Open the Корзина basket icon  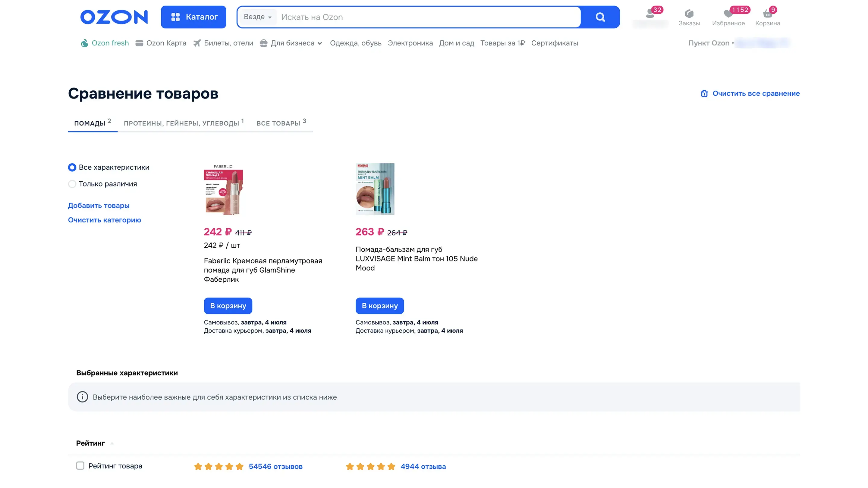tap(767, 14)
